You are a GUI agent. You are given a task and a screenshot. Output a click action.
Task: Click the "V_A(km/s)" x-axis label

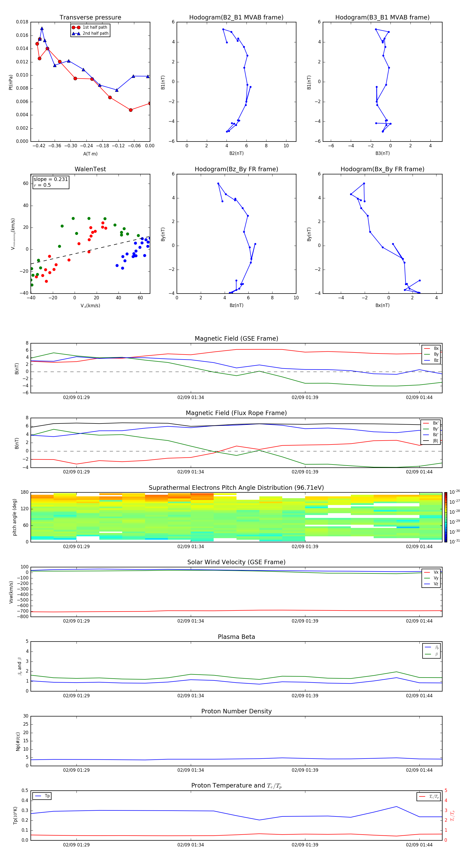pos(90,306)
